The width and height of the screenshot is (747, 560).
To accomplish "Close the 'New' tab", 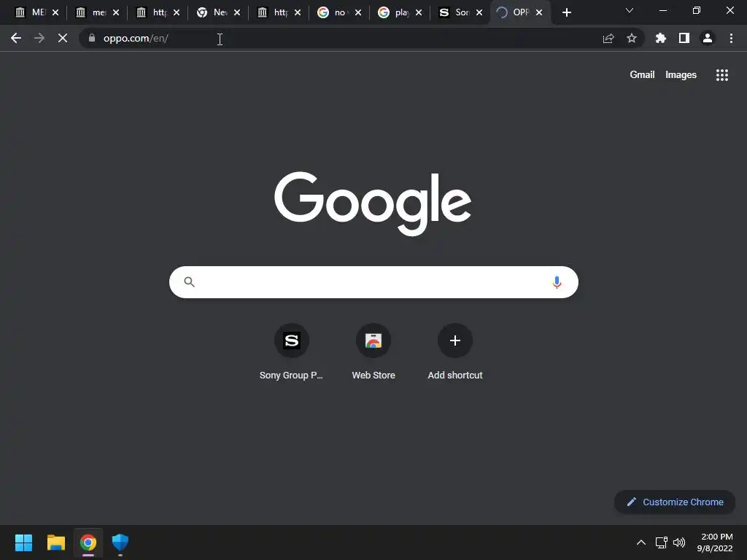I will pyautogui.click(x=237, y=12).
